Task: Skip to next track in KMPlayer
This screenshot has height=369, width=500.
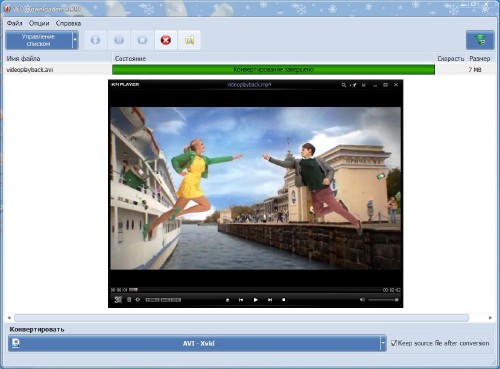Action: coord(270,300)
